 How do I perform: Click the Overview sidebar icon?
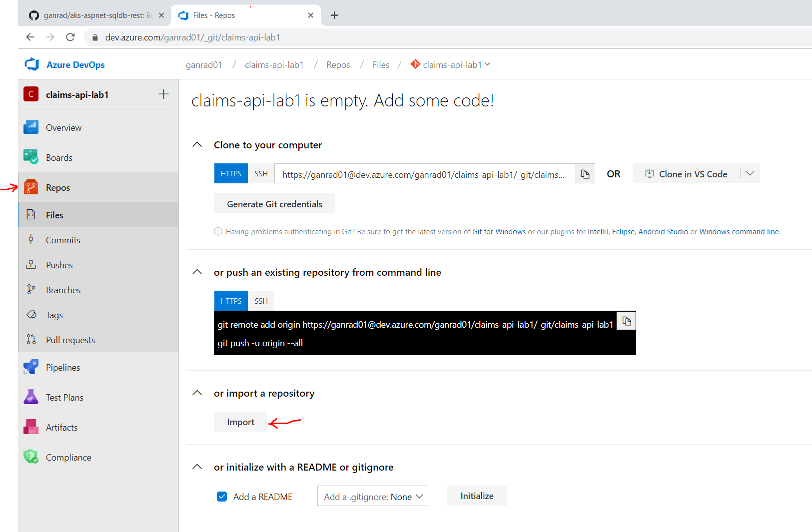(31, 127)
